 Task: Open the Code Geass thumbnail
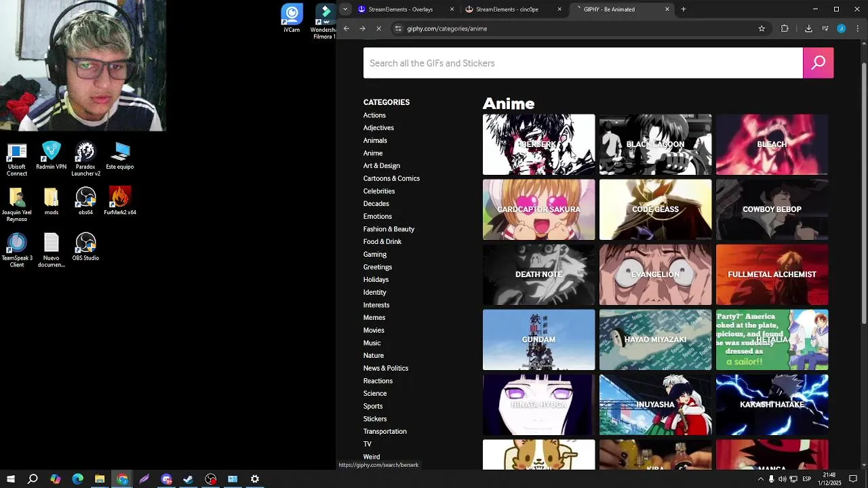(655, 209)
